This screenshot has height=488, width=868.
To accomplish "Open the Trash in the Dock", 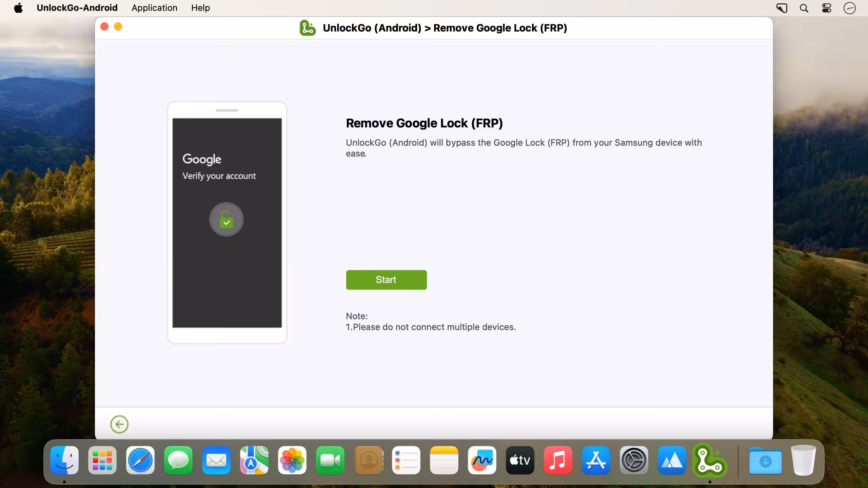I will 804,460.
